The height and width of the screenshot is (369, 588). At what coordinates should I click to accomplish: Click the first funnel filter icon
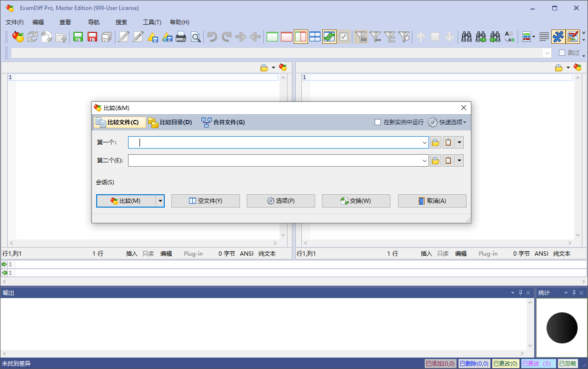coord(361,37)
